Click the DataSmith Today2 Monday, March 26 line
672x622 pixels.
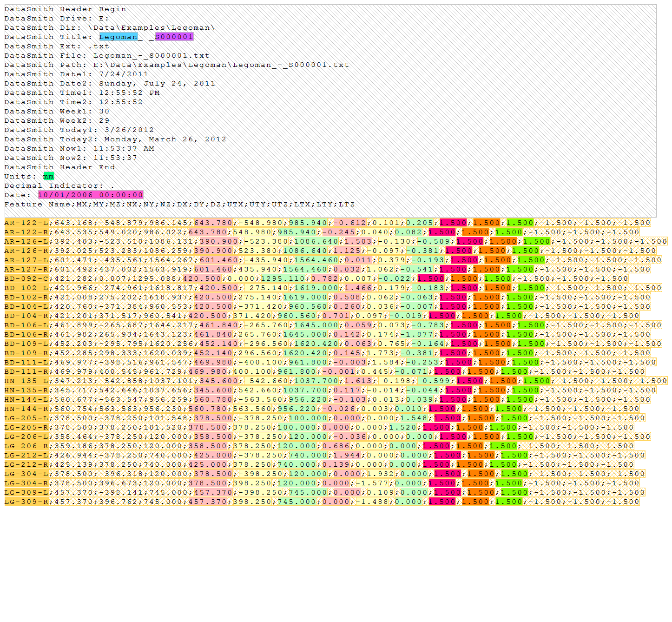click(x=115, y=139)
